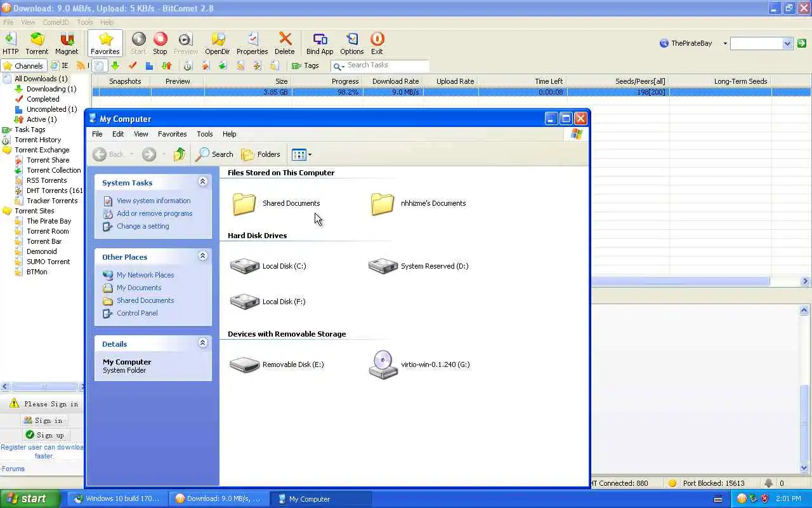The height and width of the screenshot is (508, 812).
Task: Open the Help menu in My Computer
Action: click(x=230, y=134)
